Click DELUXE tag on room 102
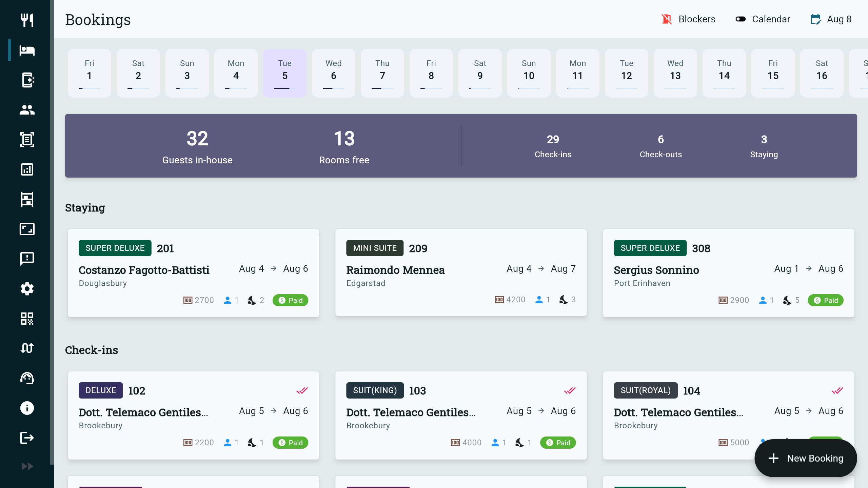This screenshot has width=868, height=488. (101, 390)
